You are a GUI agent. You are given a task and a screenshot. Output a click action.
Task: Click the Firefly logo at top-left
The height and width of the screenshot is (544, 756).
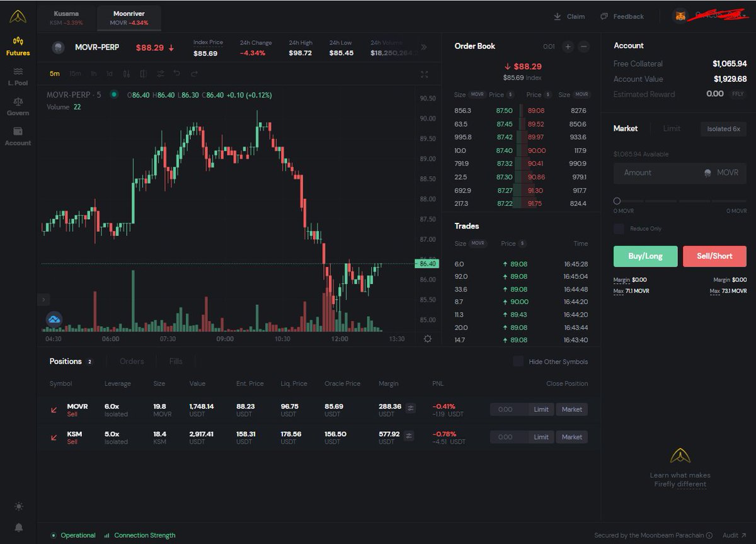tap(18, 17)
